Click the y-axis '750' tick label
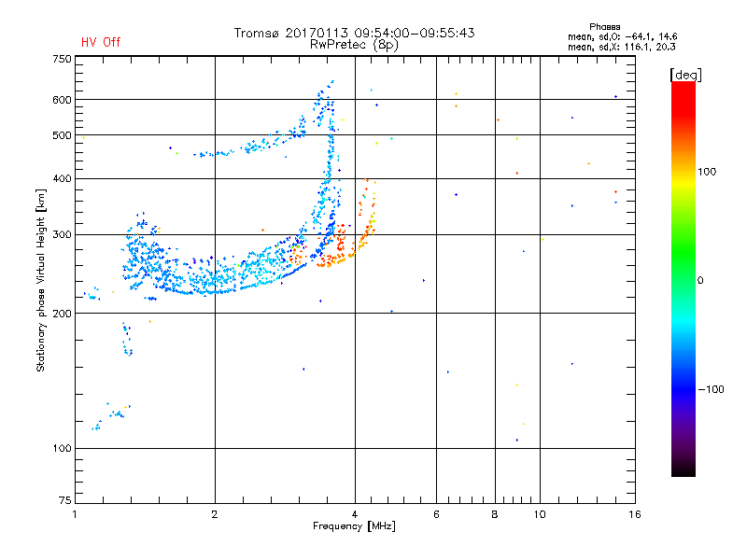The width and height of the screenshot is (747, 560). (62, 59)
